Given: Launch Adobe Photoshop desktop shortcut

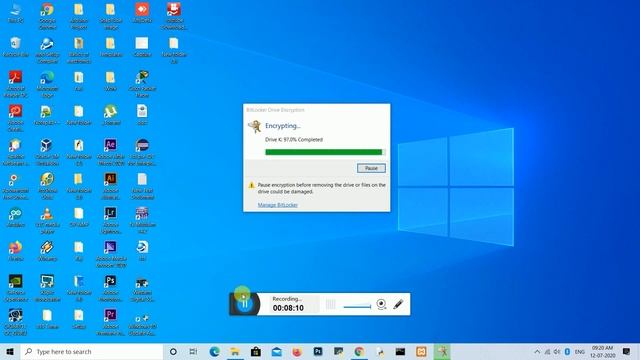Looking at the screenshot, I should (111, 288).
